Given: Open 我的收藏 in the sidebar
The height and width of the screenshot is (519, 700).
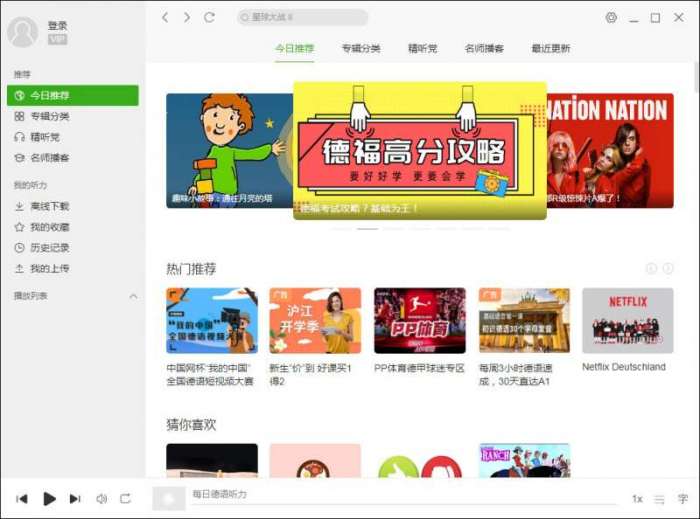Looking at the screenshot, I should tap(73, 227).
